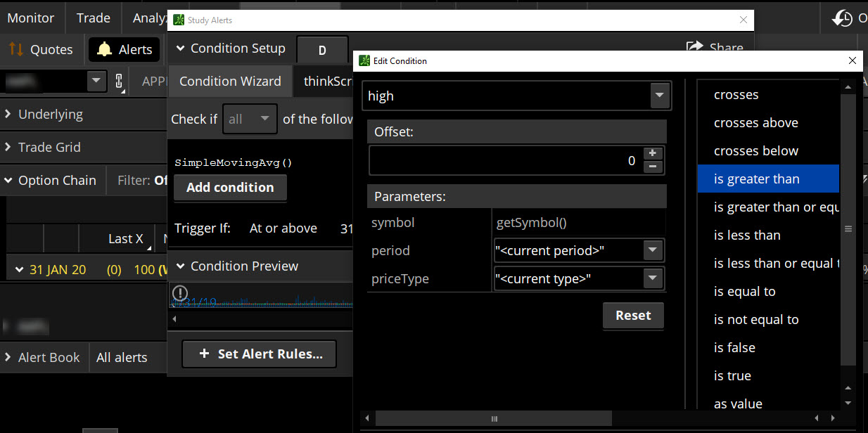The width and height of the screenshot is (868, 433).
Task: Collapse the Condition Setup section
Action: click(180, 49)
